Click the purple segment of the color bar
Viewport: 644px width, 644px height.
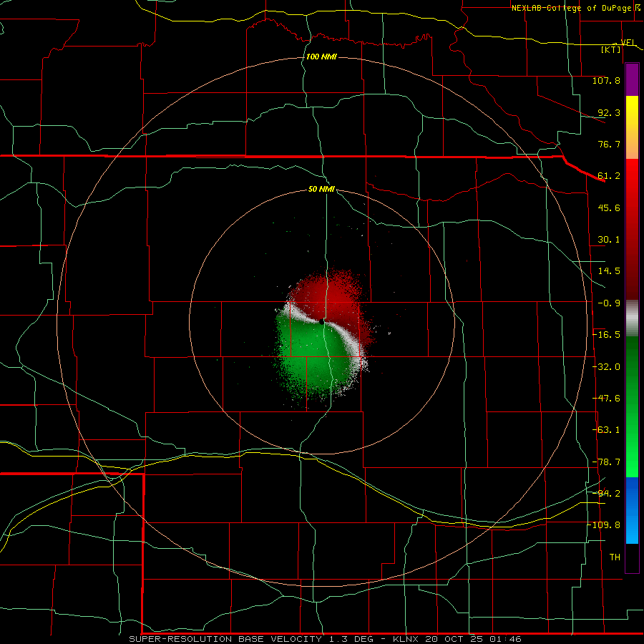632,80
